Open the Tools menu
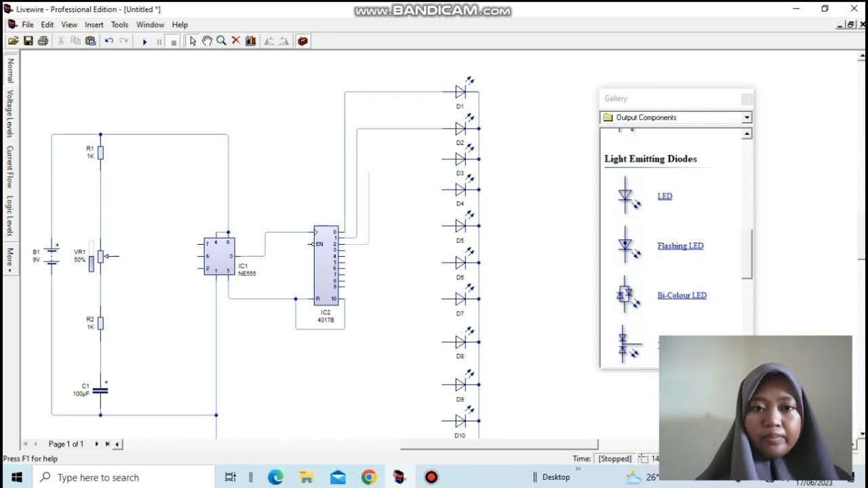 [119, 24]
